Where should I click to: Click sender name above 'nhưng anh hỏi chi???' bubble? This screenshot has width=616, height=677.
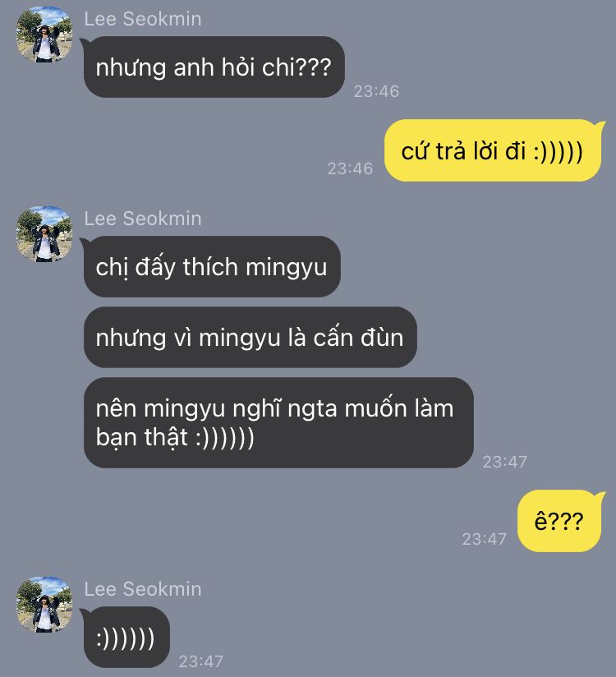point(142,19)
